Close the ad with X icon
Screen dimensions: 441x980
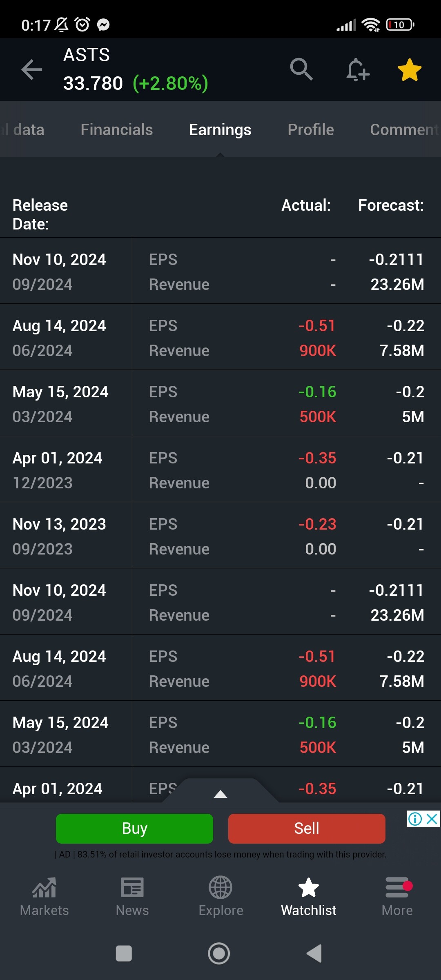coord(432,819)
